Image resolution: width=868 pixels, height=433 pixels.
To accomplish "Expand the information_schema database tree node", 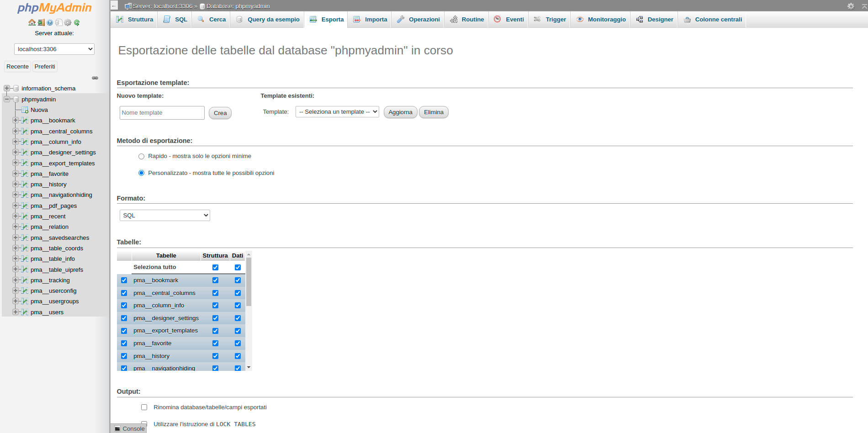I will tap(6, 88).
